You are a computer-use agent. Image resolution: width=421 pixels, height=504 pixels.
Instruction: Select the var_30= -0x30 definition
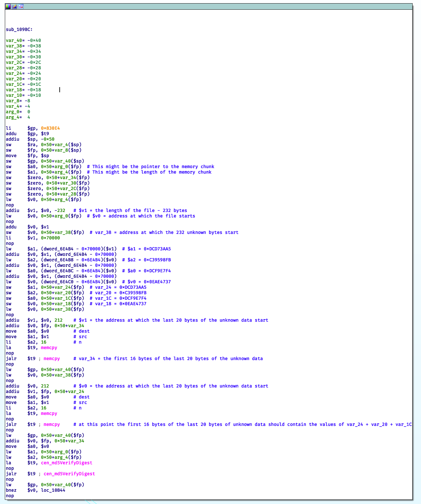click(x=23, y=57)
